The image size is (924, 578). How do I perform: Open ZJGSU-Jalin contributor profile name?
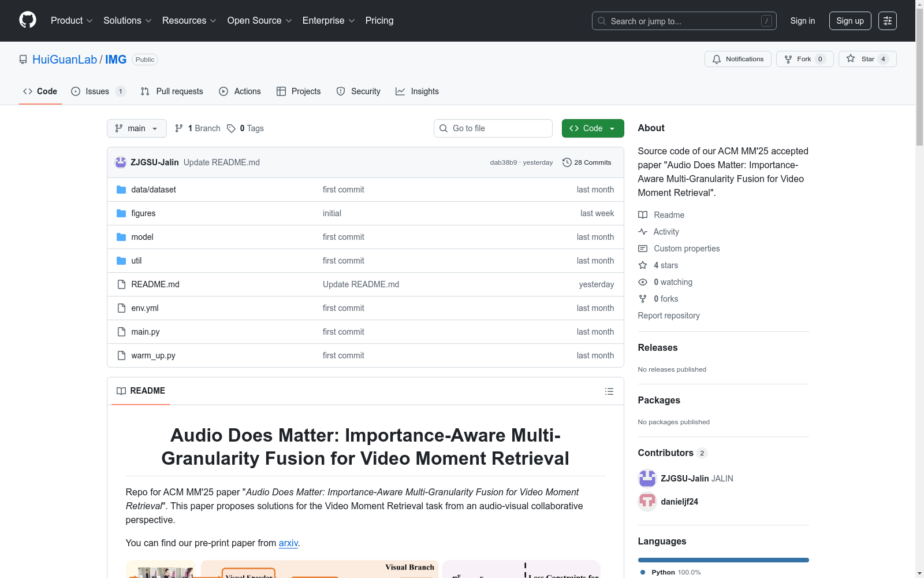[x=685, y=479]
